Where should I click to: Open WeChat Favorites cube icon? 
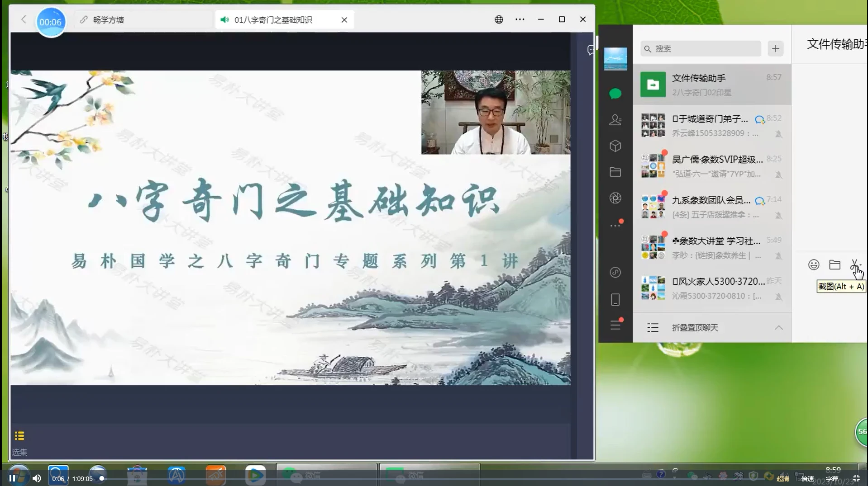pos(615,146)
